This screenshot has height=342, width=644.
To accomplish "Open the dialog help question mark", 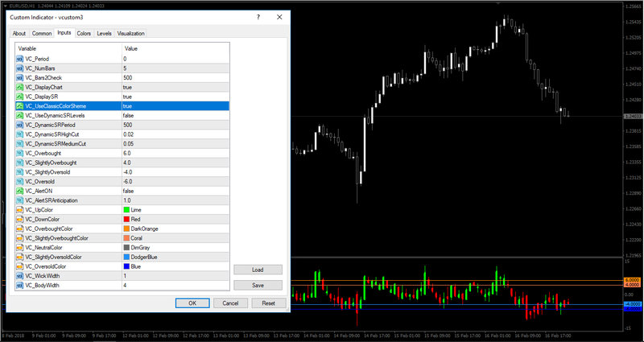I will click(x=258, y=17).
